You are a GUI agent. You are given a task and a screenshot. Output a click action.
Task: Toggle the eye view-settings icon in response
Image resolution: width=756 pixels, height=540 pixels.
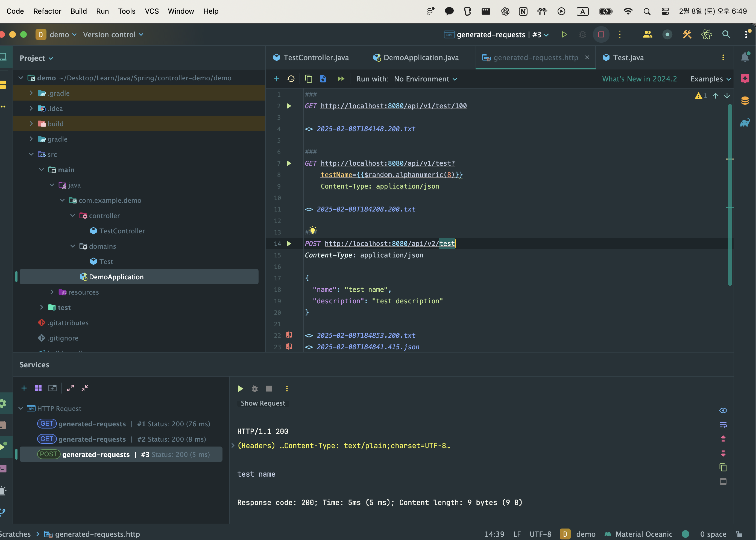click(x=723, y=411)
